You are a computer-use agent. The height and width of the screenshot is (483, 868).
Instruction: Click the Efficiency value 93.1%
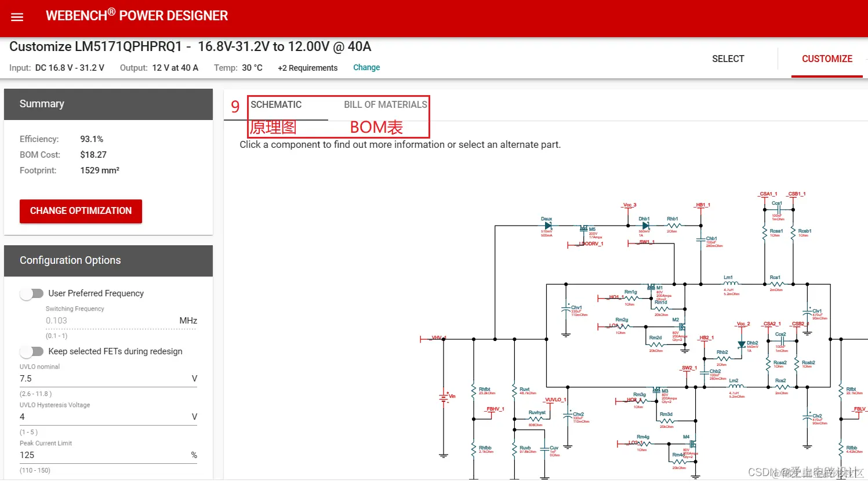click(x=92, y=139)
